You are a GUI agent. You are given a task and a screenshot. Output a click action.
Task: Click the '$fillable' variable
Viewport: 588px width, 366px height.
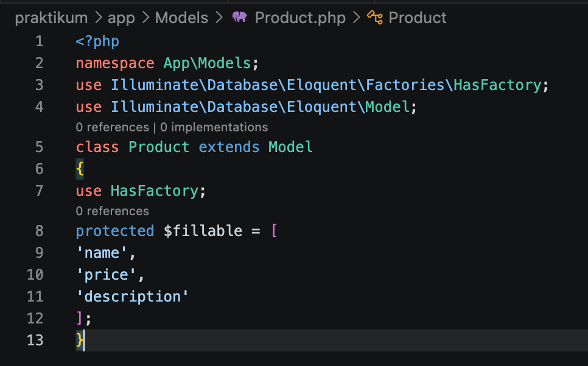203,231
